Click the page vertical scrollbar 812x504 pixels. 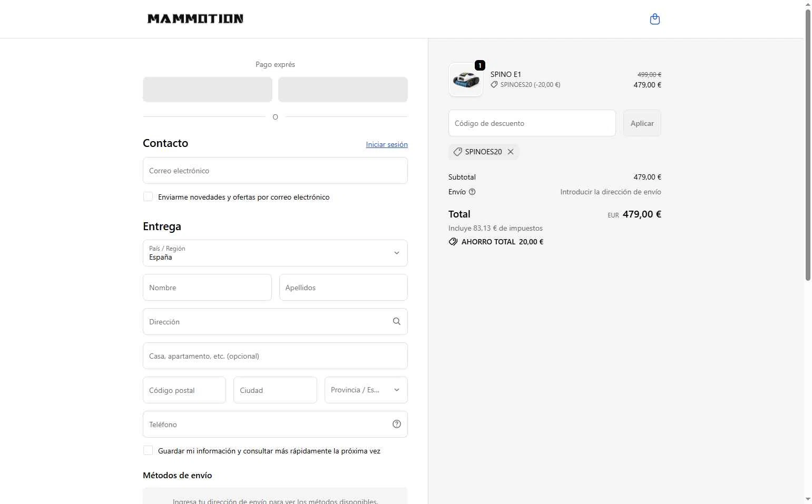pyautogui.click(x=808, y=145)
